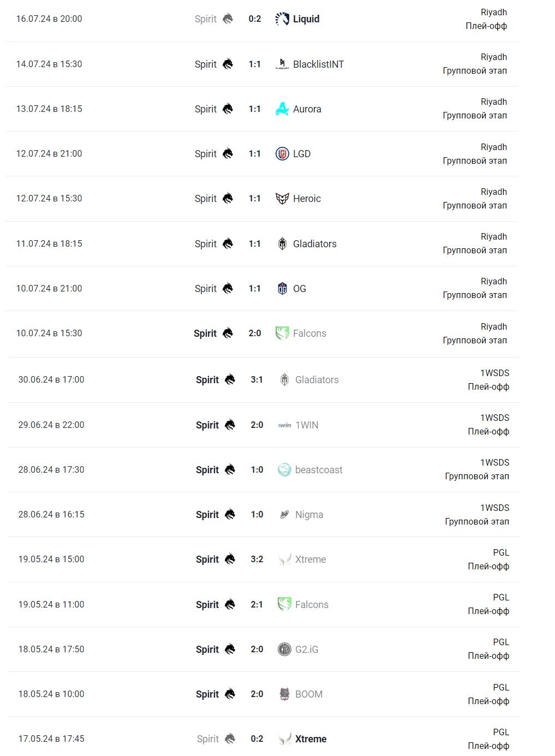Screen dimensions: 555x756
Task: Open the 0:2 score against Liquid
Action: coord(255,19)
